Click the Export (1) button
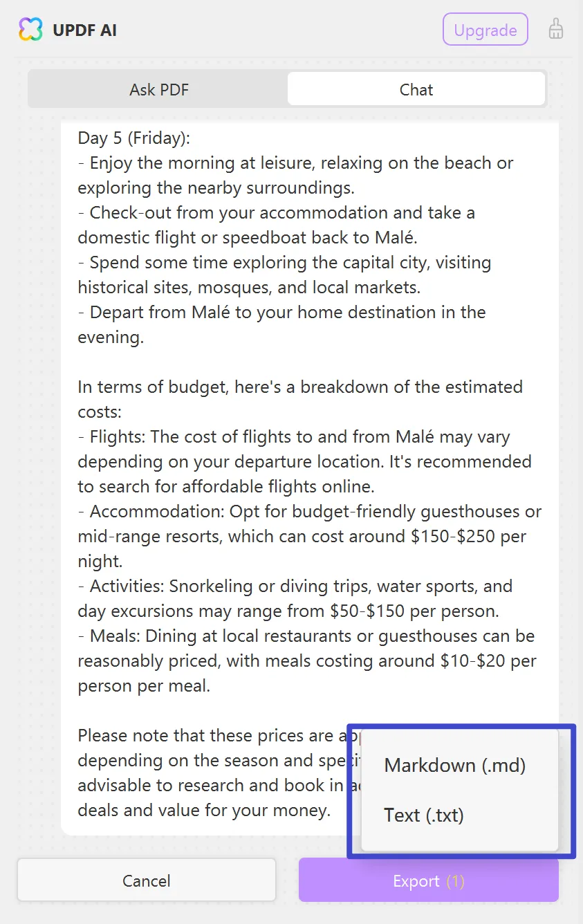This screenshot has height=924, width=583. tap(428, 880)
